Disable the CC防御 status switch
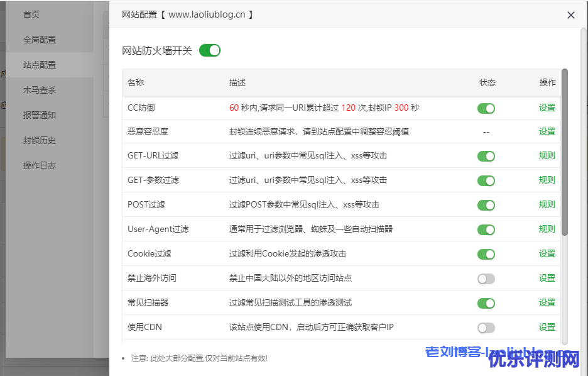 pos(486,108)
